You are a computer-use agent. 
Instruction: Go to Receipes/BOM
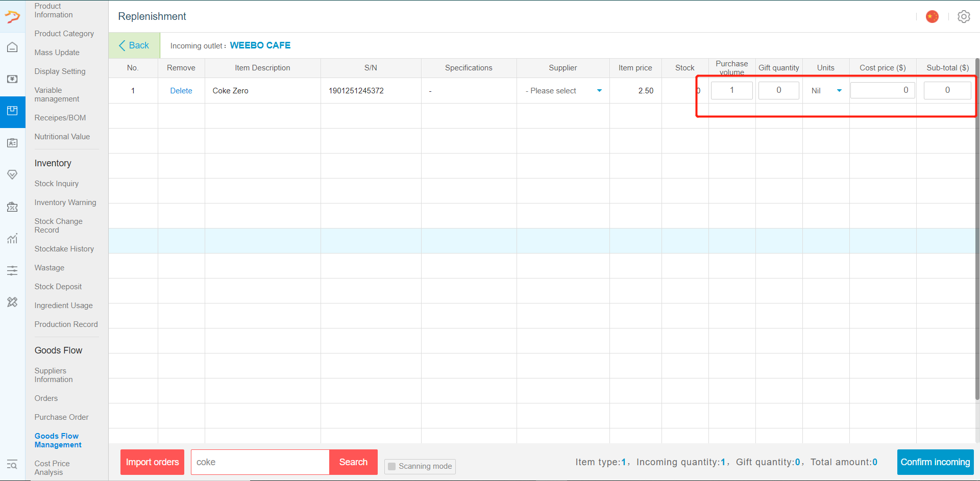coord(60,118)
